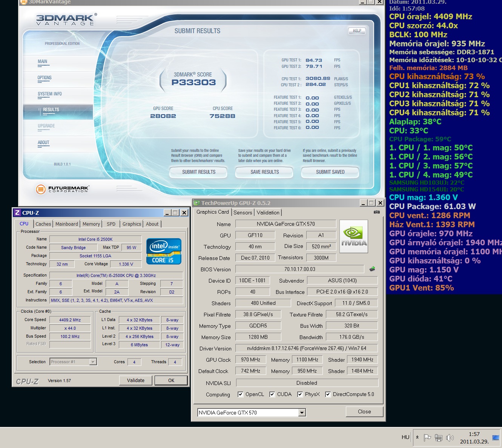Select the Graphics Card tab in GPU-Z

point(213,212)
